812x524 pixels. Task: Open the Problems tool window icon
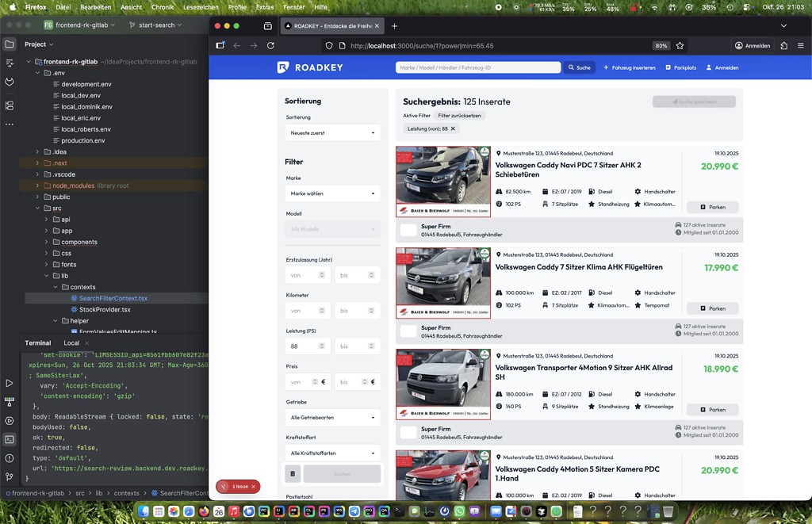point(10,458)
